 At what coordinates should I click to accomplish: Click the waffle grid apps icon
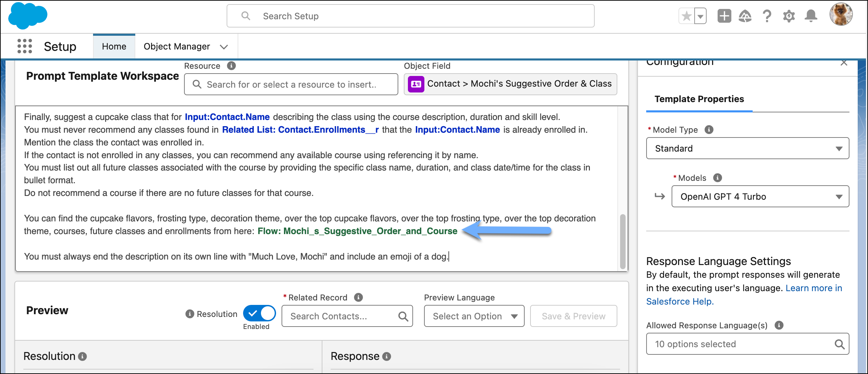click(x=25, y=46)
